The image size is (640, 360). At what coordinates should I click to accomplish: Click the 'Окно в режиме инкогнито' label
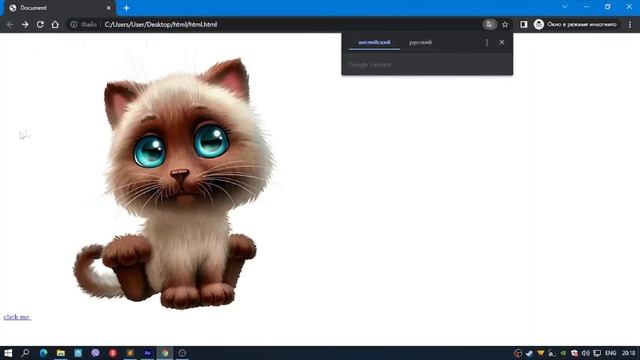tap(582, 24)
